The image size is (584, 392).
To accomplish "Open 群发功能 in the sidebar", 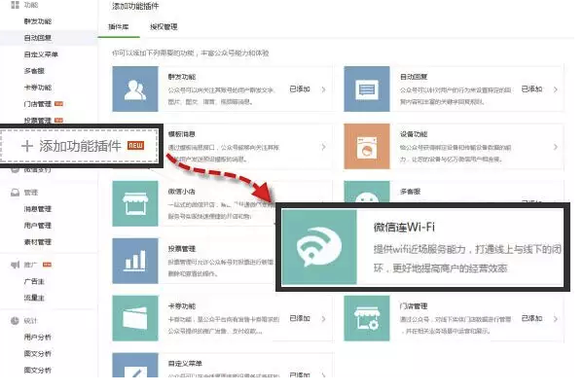I will pyautogui.click(x=38, y=21).
